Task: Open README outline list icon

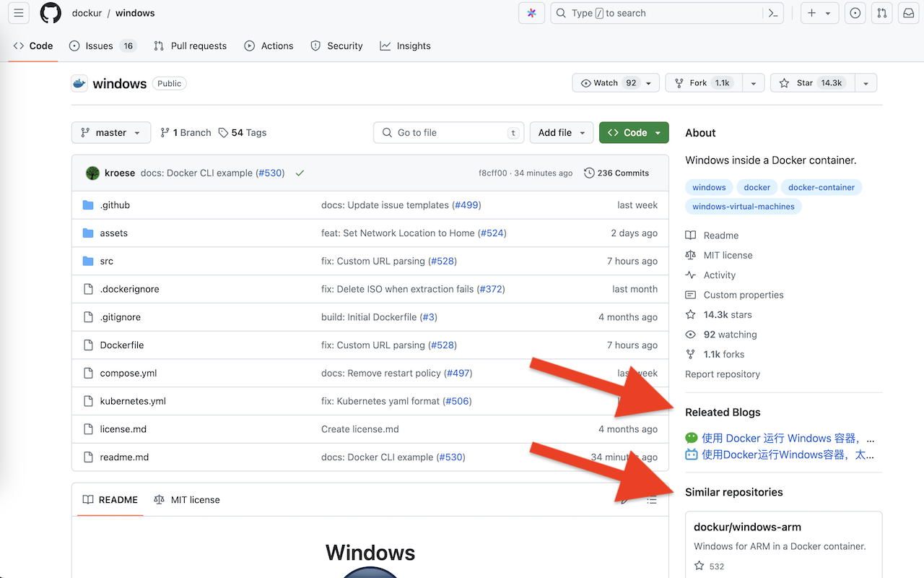Action: (x=652, y=500)
